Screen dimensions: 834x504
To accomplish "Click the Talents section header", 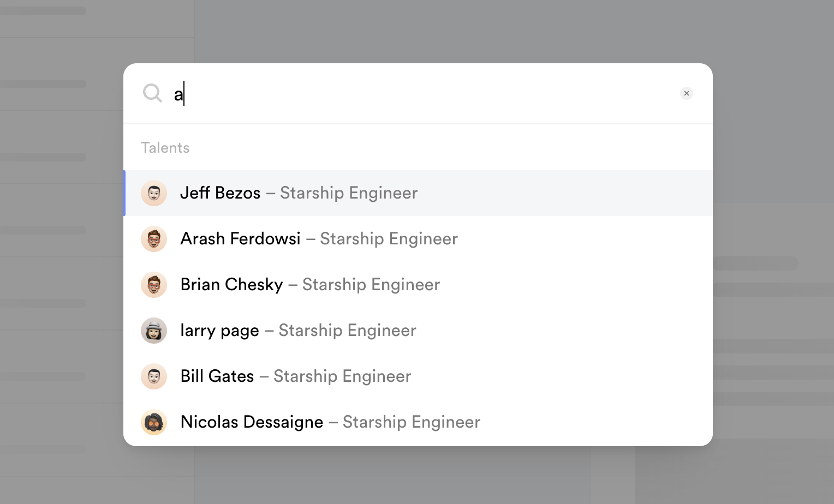I will [x=165, y=148].
